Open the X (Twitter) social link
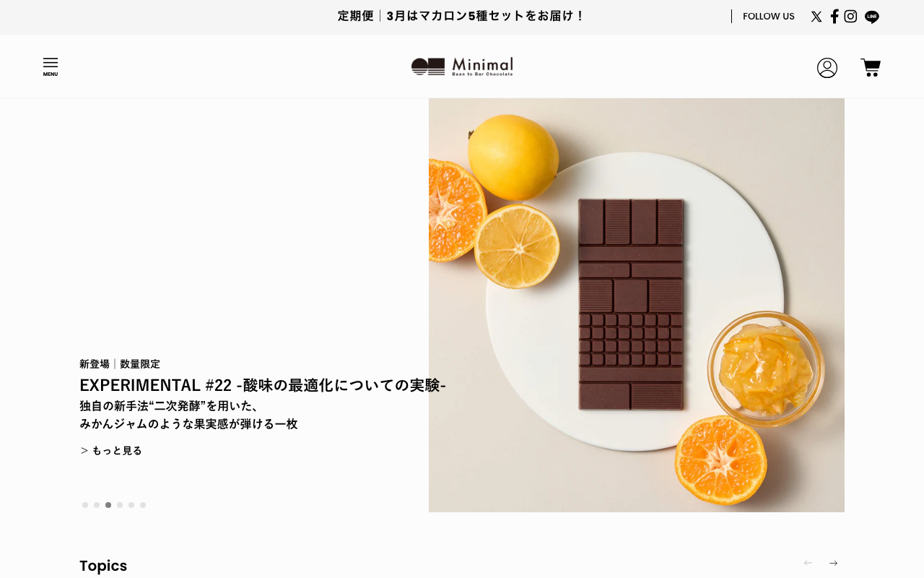The image size is (924, 578). [816, 17]
